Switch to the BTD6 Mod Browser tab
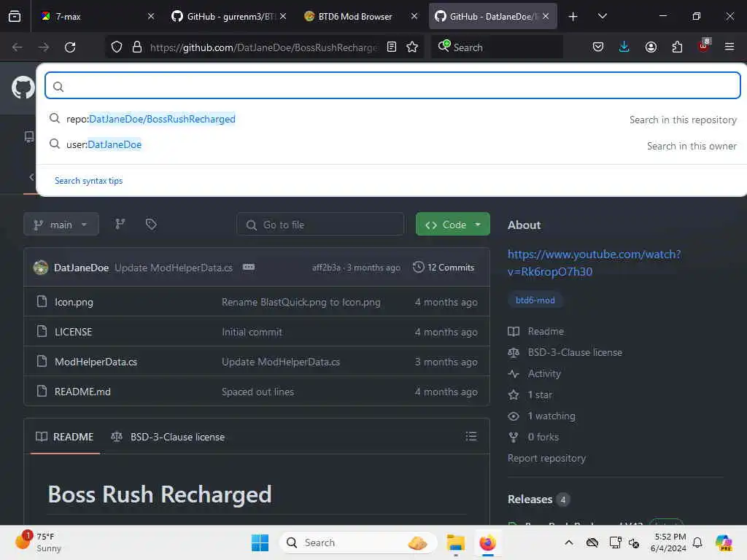The image size is (747, 560). pos(360,16)
